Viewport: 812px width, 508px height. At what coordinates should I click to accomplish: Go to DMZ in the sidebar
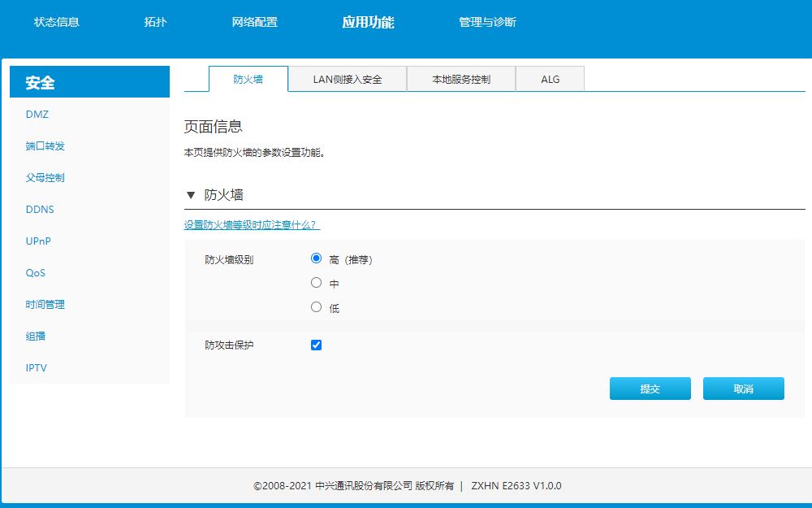pos(37,114)
